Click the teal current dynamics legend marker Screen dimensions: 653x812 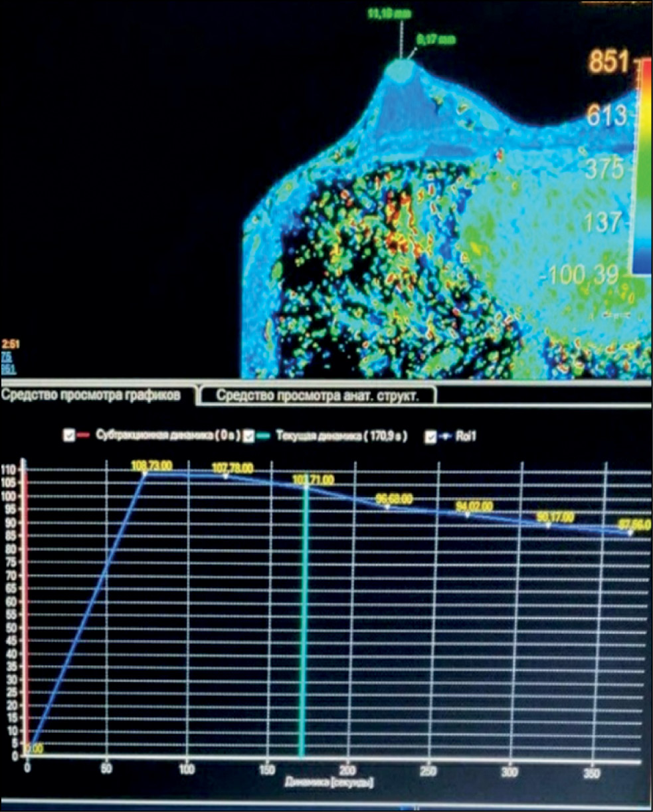[x=263, y=437]
